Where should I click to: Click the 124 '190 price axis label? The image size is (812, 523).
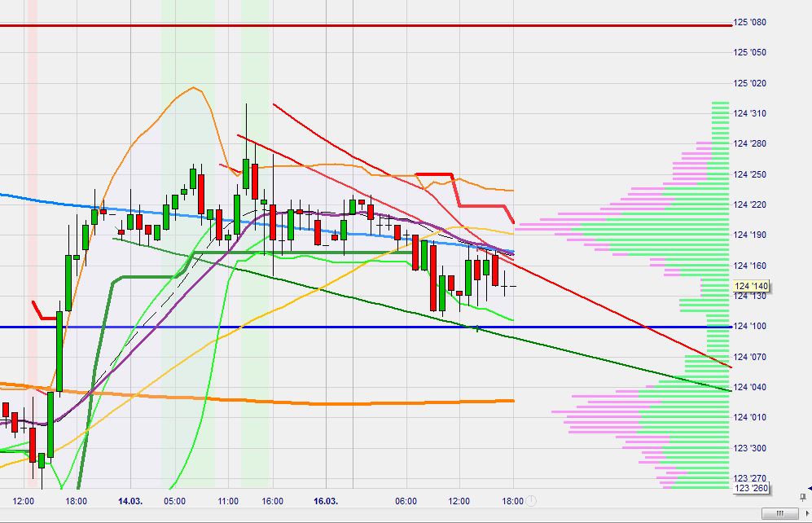[749, 235]
